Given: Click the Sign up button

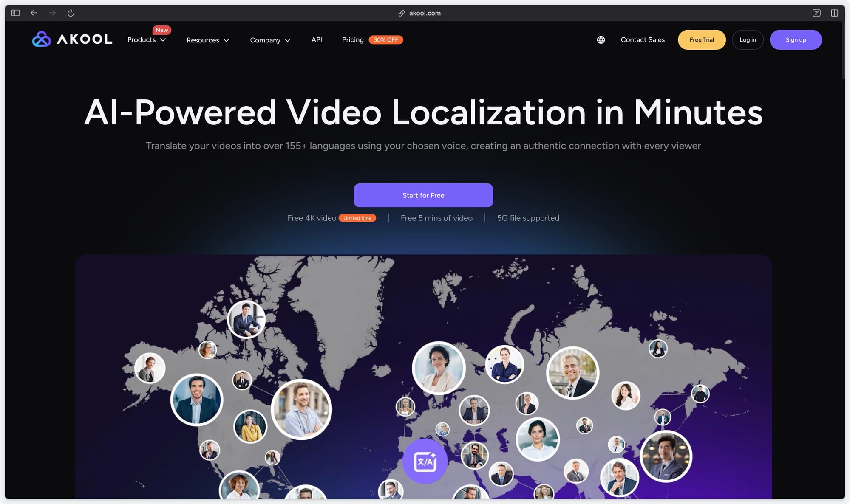Looking at the screenshot, I should [x=796, y=39].
